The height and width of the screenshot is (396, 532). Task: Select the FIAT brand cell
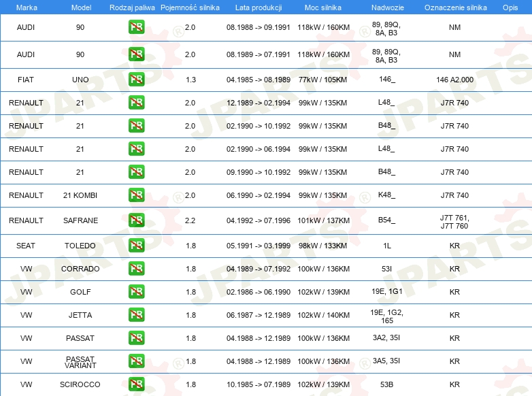click(26, 80)
